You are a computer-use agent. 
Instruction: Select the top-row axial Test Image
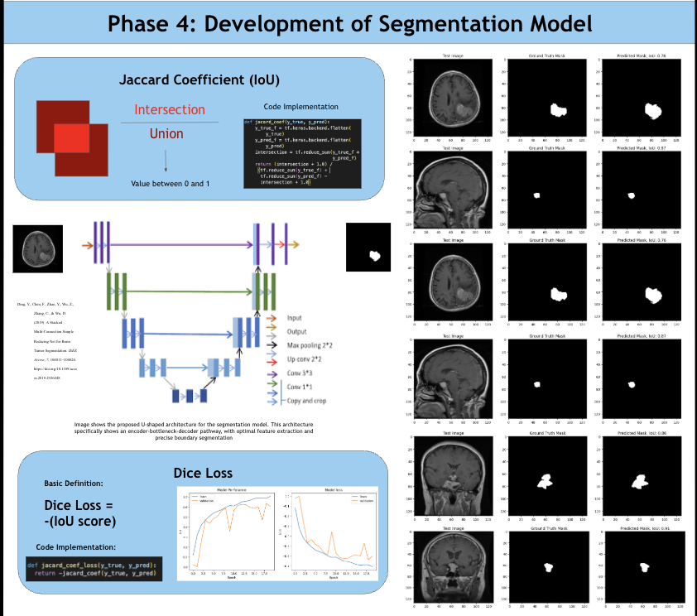point(453,98)
